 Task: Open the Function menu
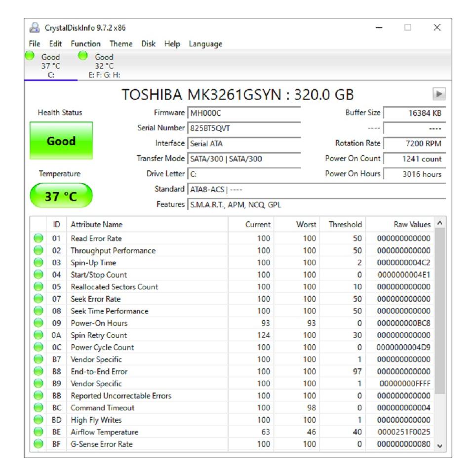coord(85,44)
